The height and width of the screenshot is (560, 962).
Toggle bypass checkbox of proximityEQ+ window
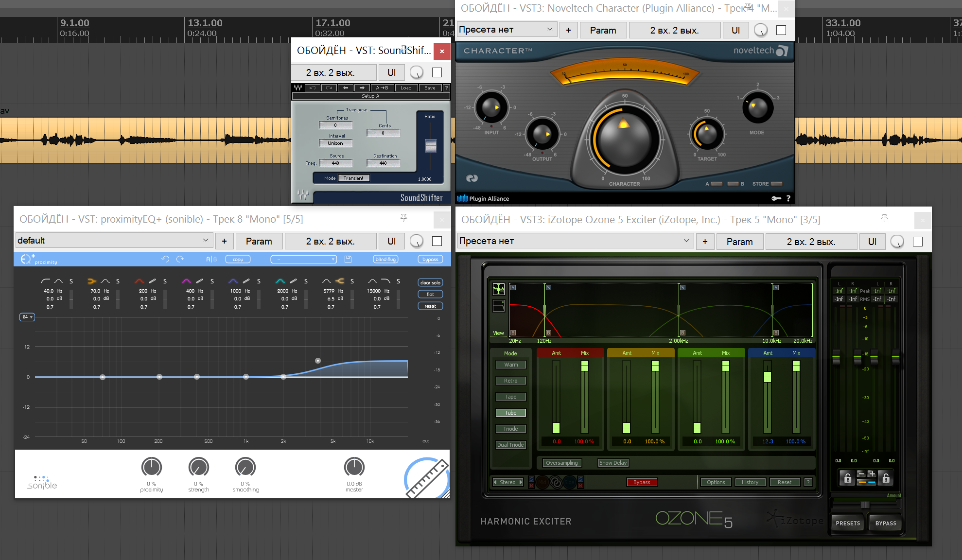(437, 241)
